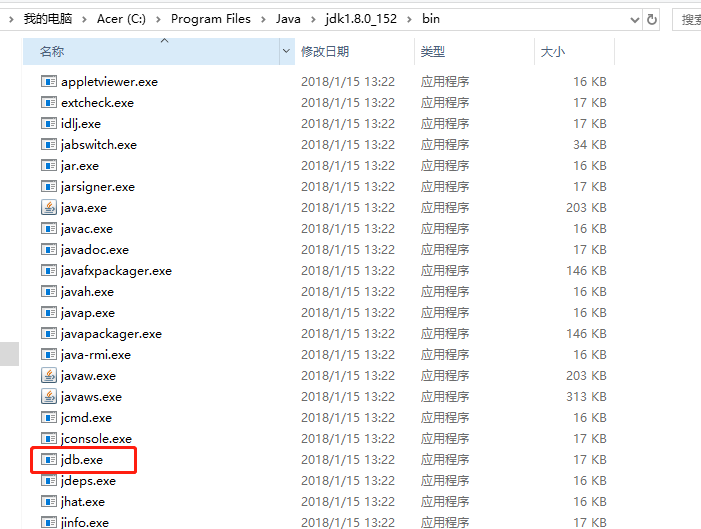Click the 313 KB size of javaws.exe

pyautogui.click(x=586, y=397)
